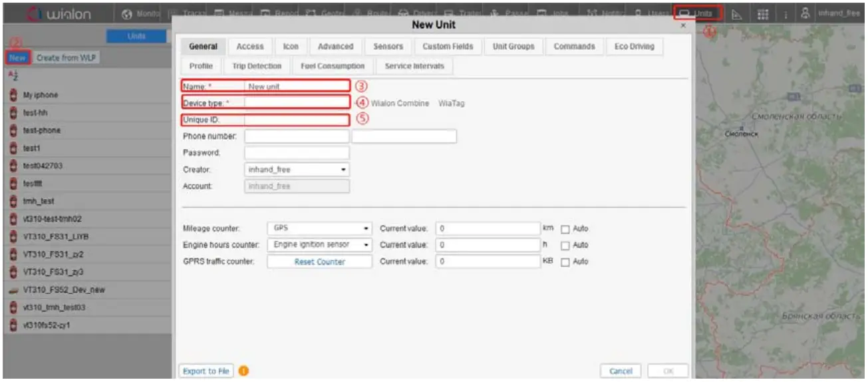Click Create from WLP button
This screenshot has height=382, width=868.
66,58
